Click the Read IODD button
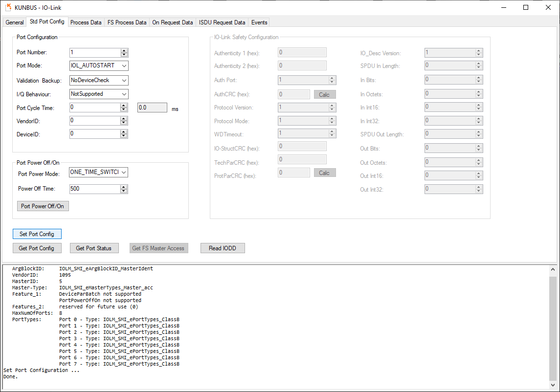The height and width of the screenshot is (392, 560). [x=223, y=248]
